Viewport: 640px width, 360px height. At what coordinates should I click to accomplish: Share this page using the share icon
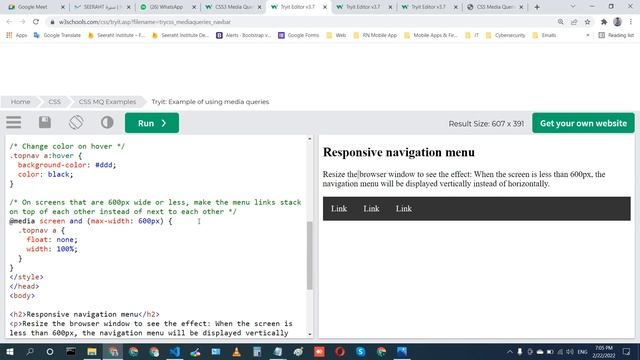coord(574,22)
